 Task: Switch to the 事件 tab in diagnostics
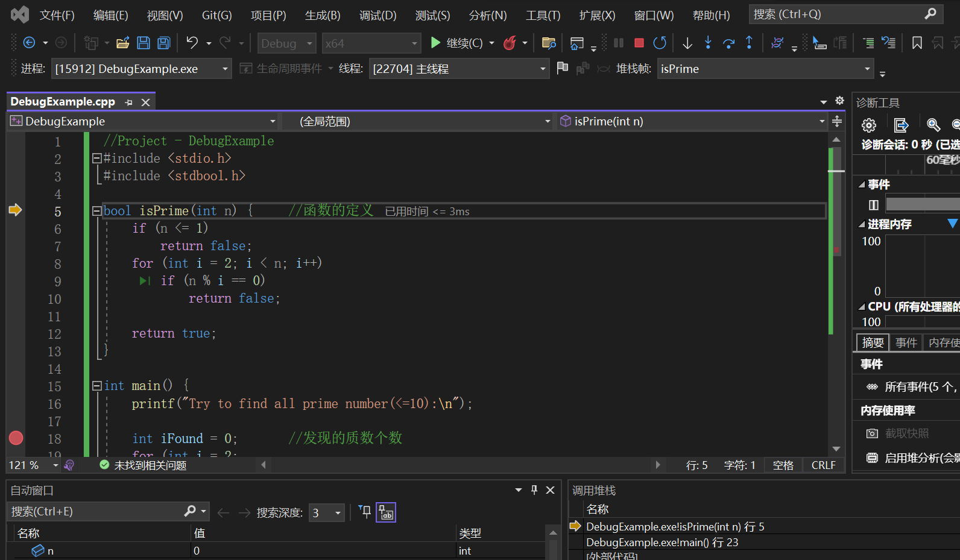click(906, 342)
